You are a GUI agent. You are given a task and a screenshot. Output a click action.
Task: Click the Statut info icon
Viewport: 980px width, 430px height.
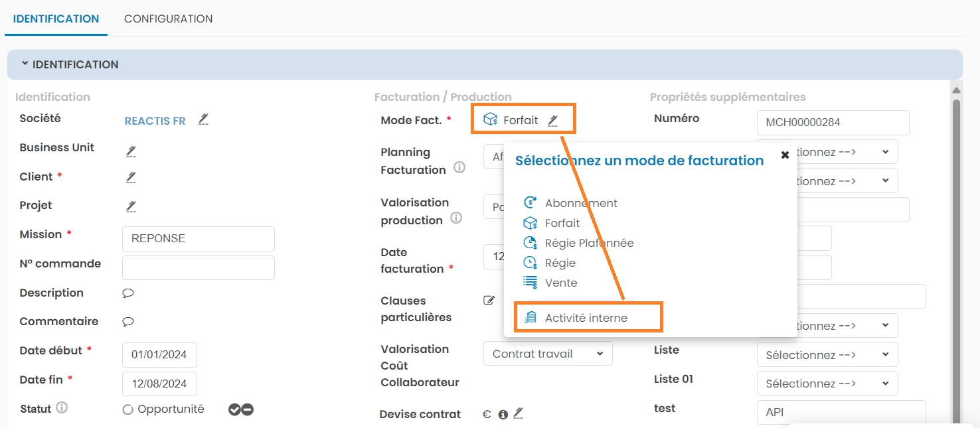(62, 408)
